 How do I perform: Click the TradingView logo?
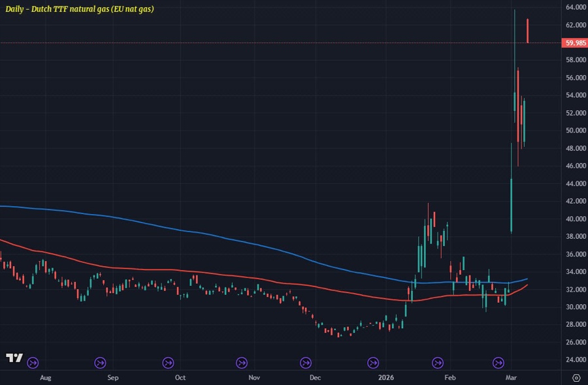[14, 358]
